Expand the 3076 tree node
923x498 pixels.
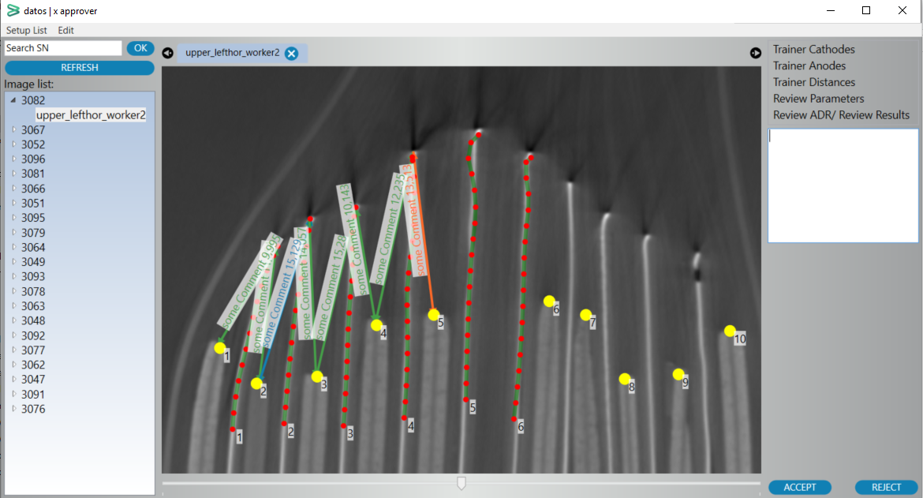coord(14,409)
